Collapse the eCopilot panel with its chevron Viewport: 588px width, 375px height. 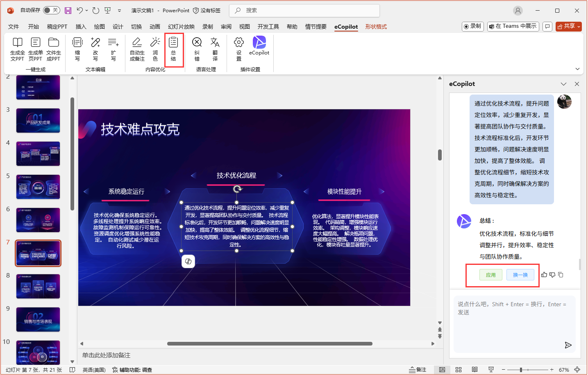pyautogui.click(x=564, y=84)
